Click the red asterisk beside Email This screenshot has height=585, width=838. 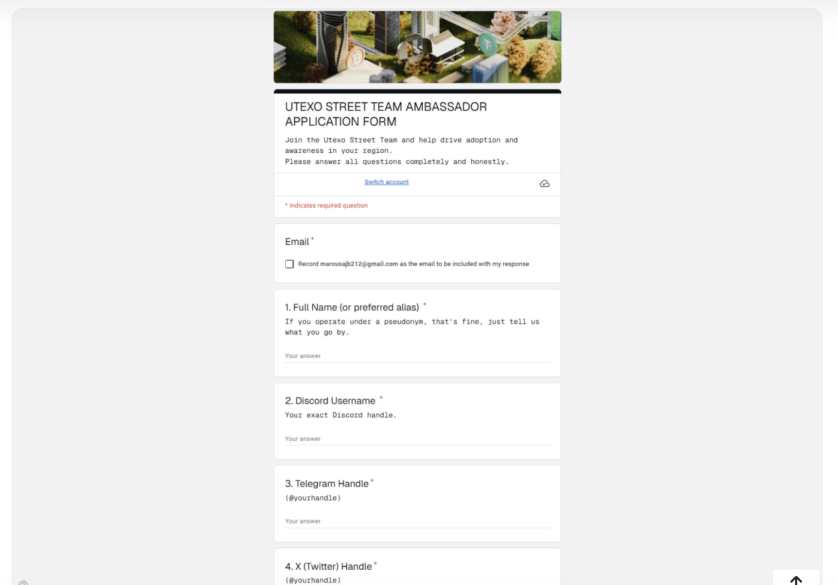click(x=310, y=238)
